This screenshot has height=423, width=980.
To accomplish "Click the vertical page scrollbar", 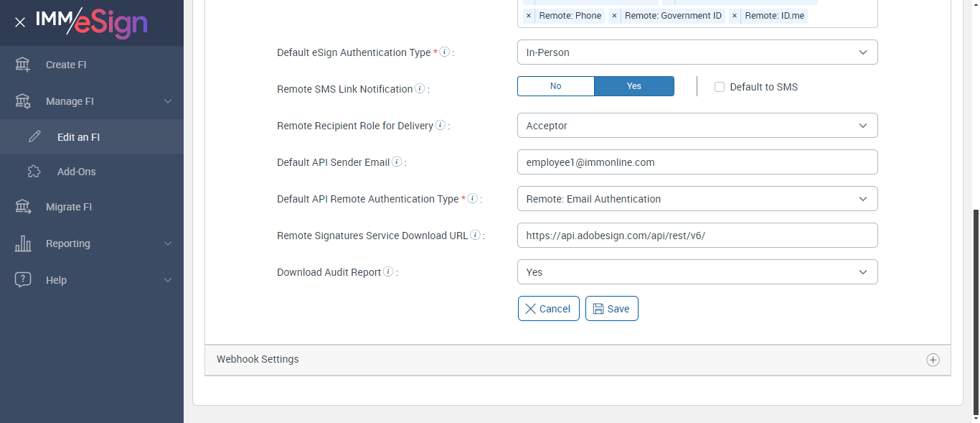I will (x=975, y=309).
